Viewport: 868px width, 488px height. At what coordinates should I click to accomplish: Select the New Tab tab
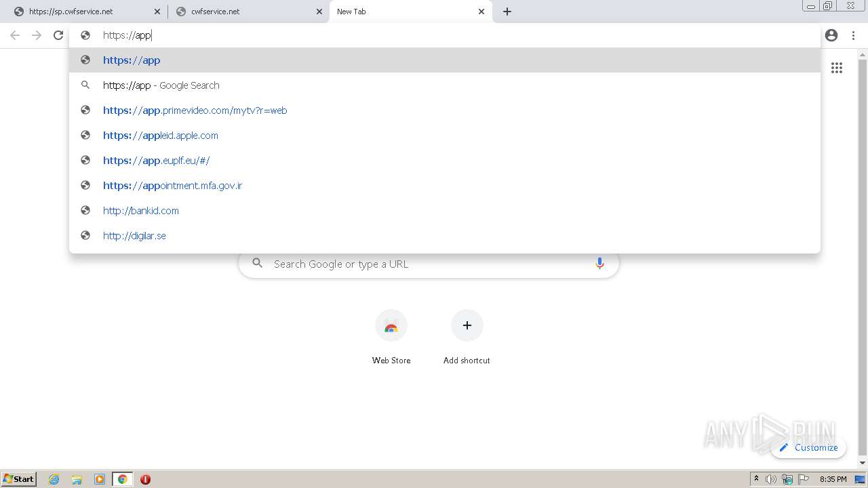[x=410, y=12]
